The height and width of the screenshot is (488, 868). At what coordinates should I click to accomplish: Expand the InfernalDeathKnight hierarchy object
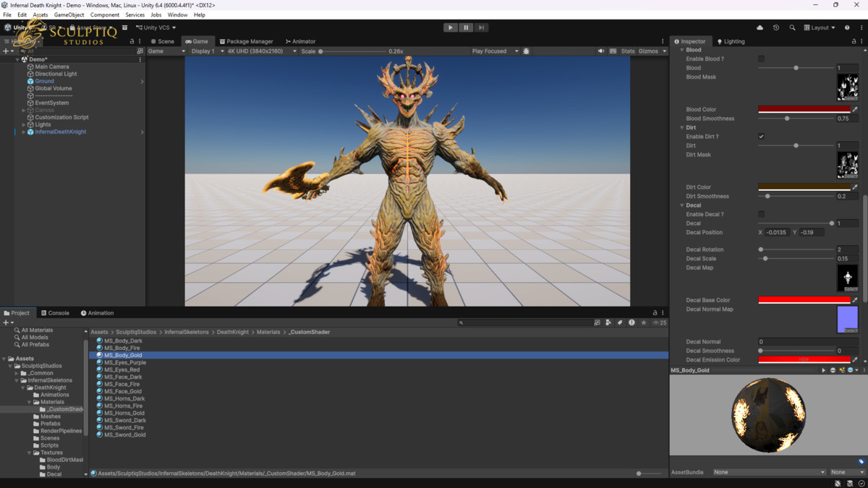pyautogui.click(x=23, y=132)
